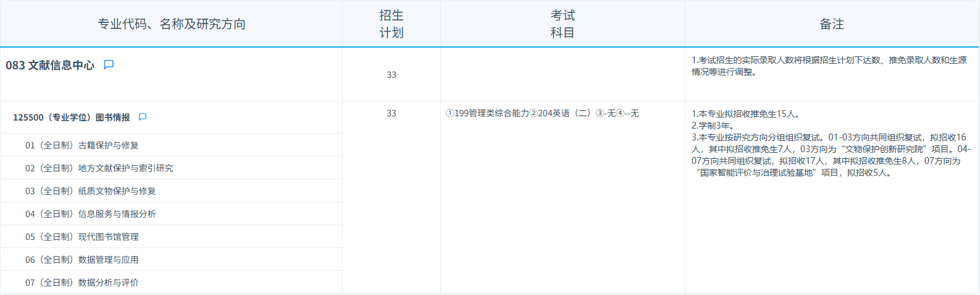The image size is (980, 295).
Task: Click comment icon beside 083 文献信息中心
Action: pos(109,65)
